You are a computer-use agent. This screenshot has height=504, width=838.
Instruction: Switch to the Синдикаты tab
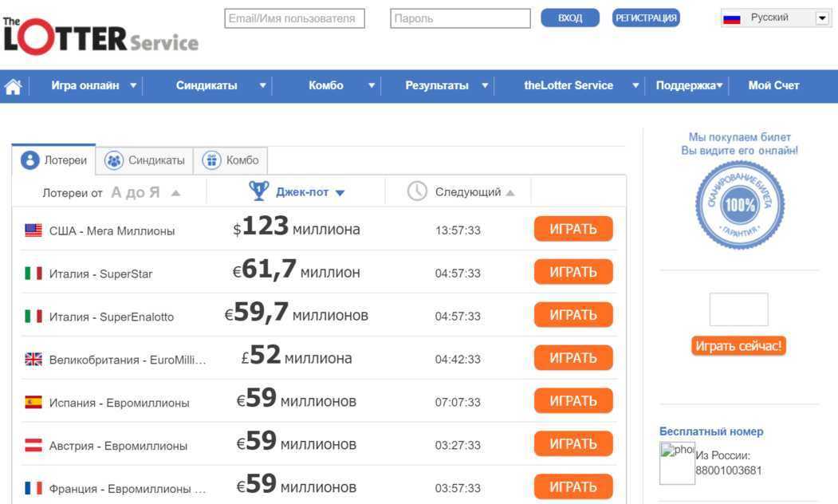point(144,160)
